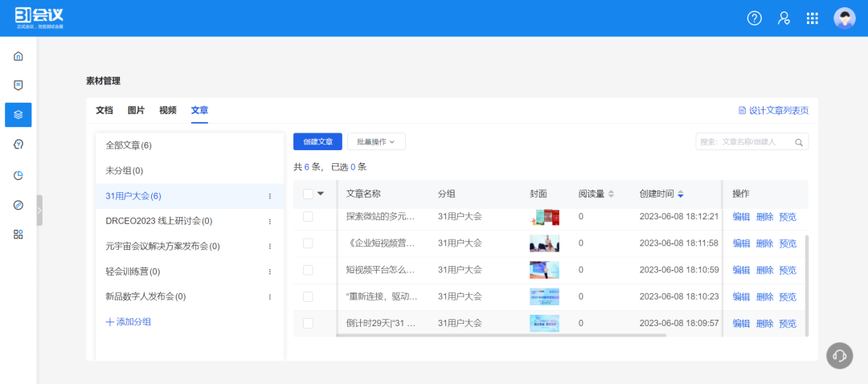868x384 pixels.
Task: Open cover thumbnail of 倒计时29天 row
Action: click(x=544, y=323)
